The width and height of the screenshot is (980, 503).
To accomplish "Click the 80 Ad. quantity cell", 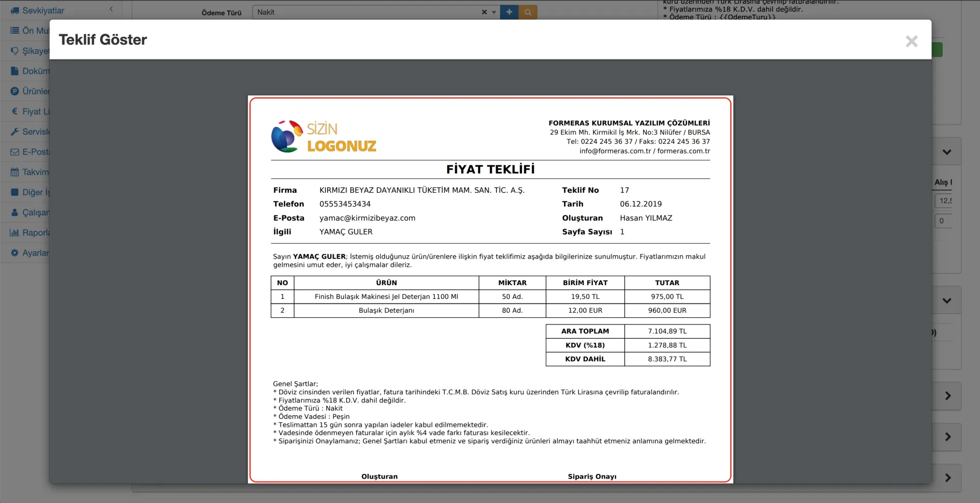I will pyautogui.click(x=512, y=311).
